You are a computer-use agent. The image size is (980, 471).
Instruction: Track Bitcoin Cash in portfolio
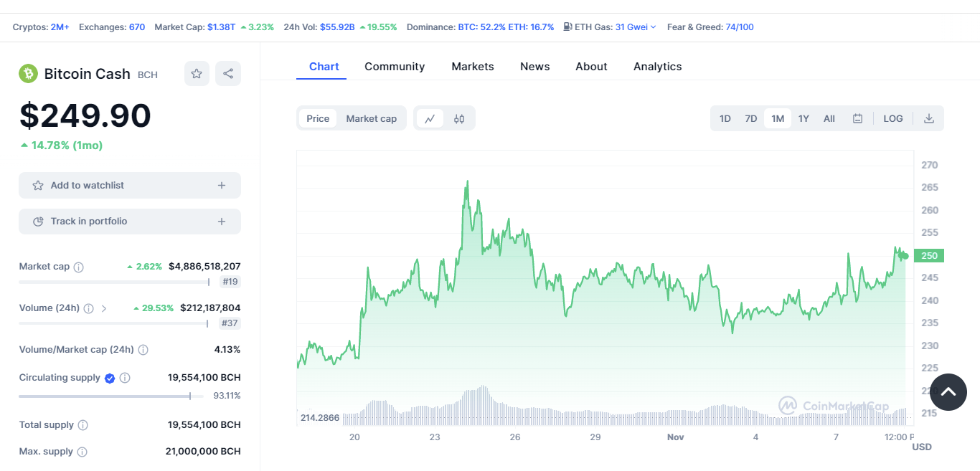(130, 222)
